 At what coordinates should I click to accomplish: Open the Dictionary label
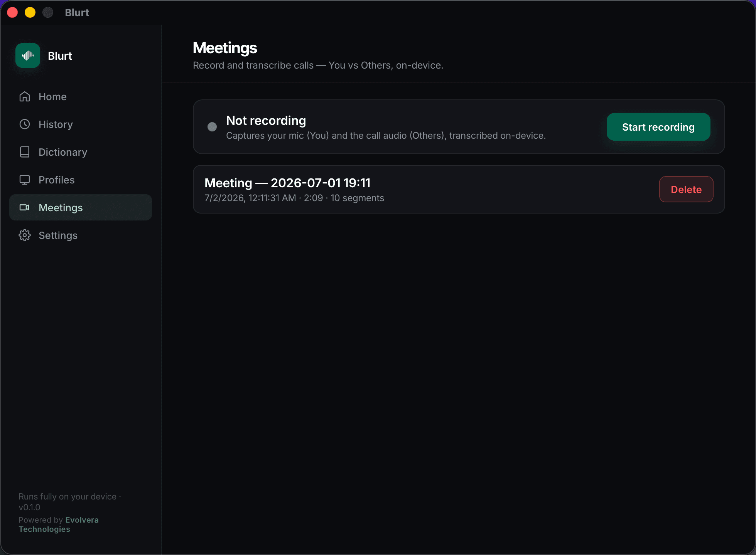(63, 152)
